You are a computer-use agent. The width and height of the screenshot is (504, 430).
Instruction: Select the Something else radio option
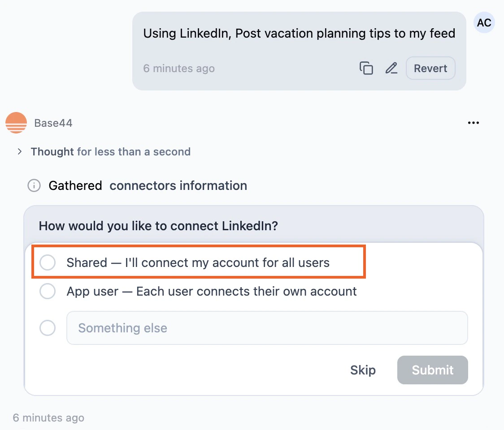(48, 328)
